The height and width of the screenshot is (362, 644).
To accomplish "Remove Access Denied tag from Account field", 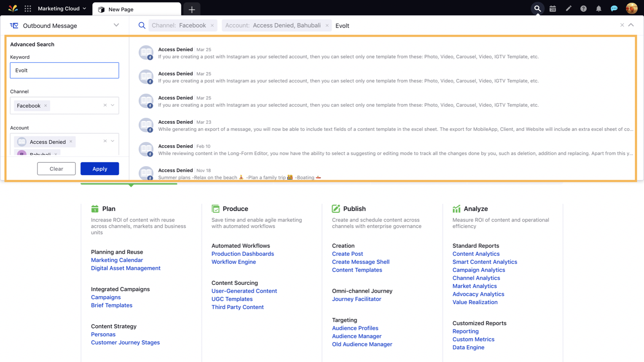I will coord(71,142).
